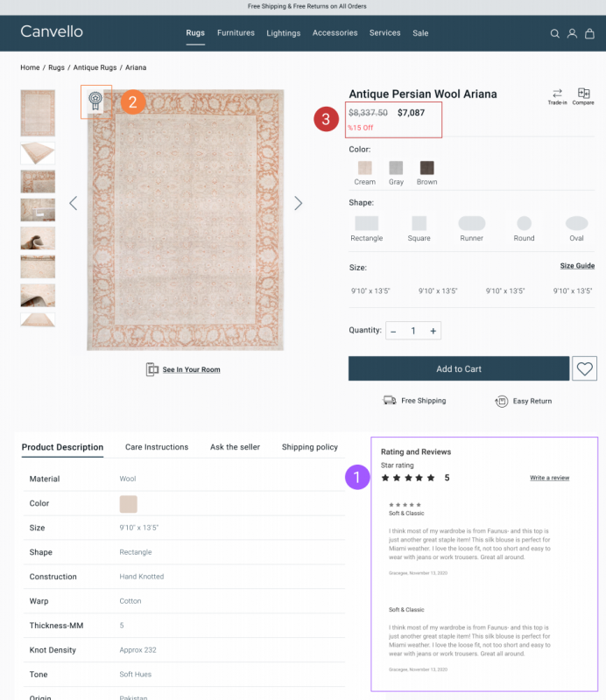This screenshot has height=700, width=606.
Task: Click the Compare icon
Action: point(583,94)
